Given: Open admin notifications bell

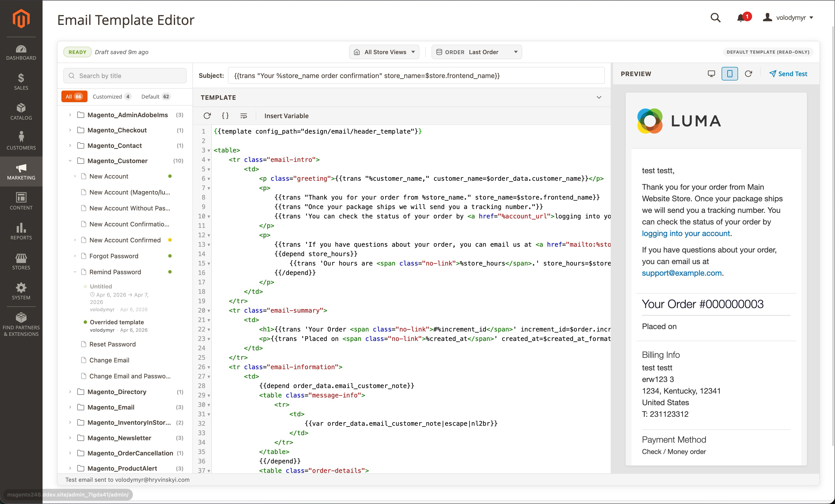Looking at the screenshot, I should (741, 18).
